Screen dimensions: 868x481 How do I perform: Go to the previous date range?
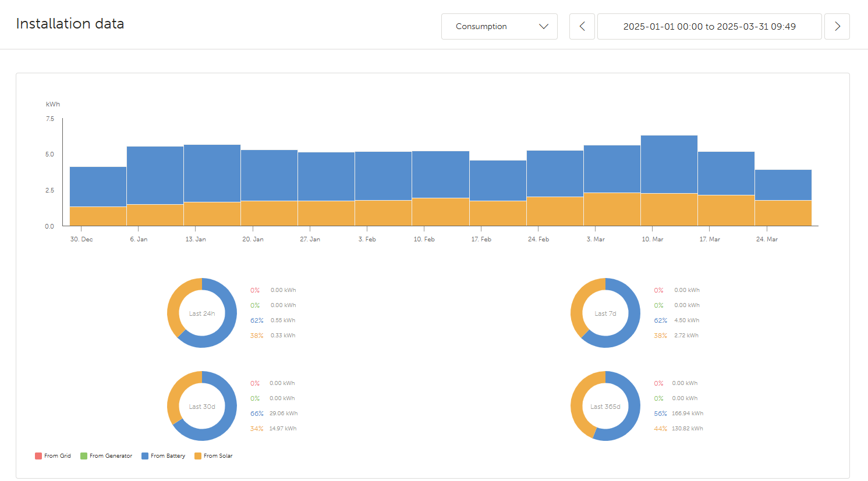point(582,27)
